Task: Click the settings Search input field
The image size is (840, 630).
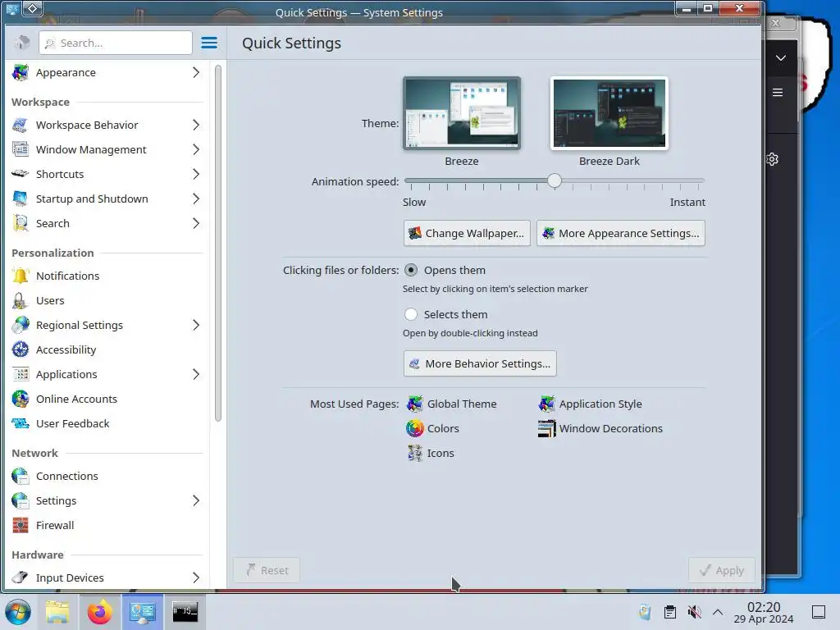Action: click(116, 43)
